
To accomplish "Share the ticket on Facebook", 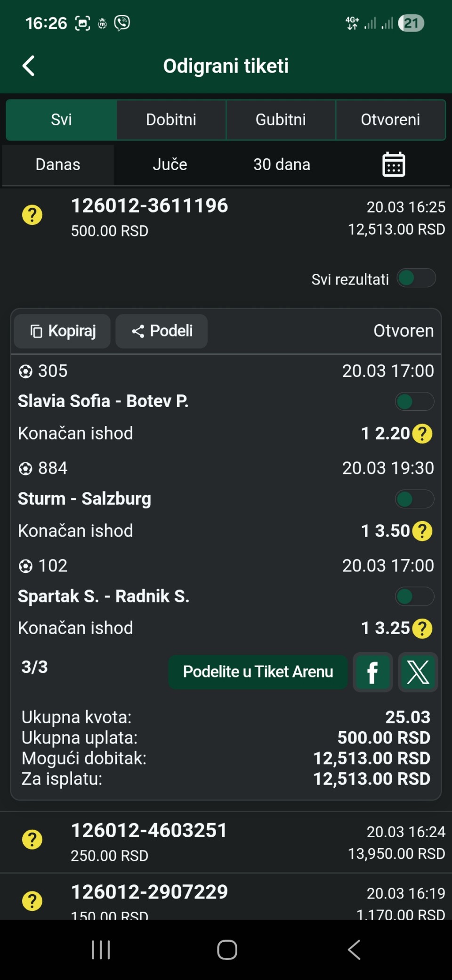I will click(372, 672).
